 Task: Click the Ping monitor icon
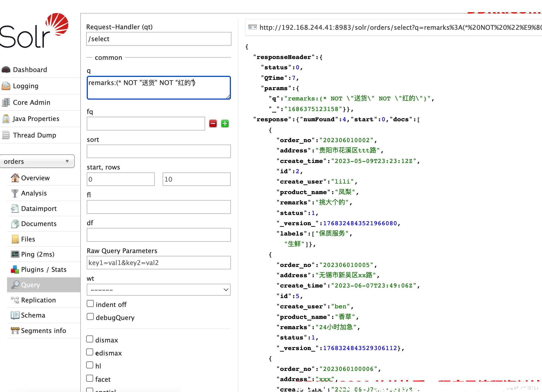pos(15,254)
